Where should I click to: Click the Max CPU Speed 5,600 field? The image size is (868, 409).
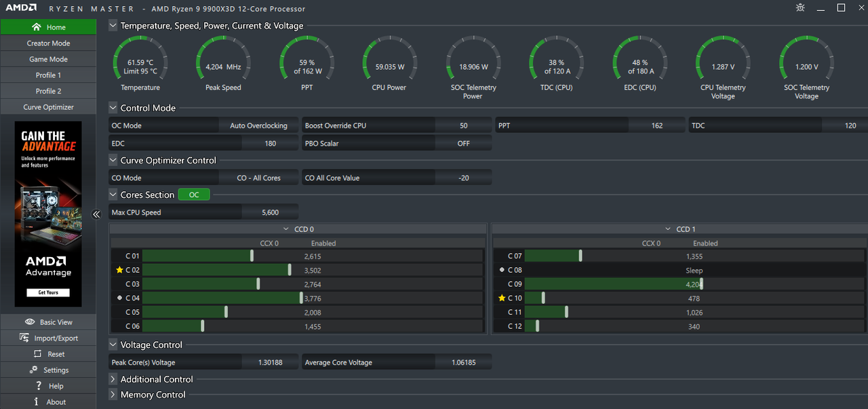[x=270, y=212]
